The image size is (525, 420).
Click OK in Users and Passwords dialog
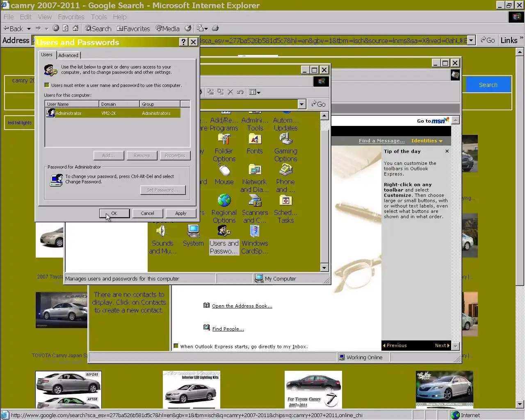click(114, 213)
